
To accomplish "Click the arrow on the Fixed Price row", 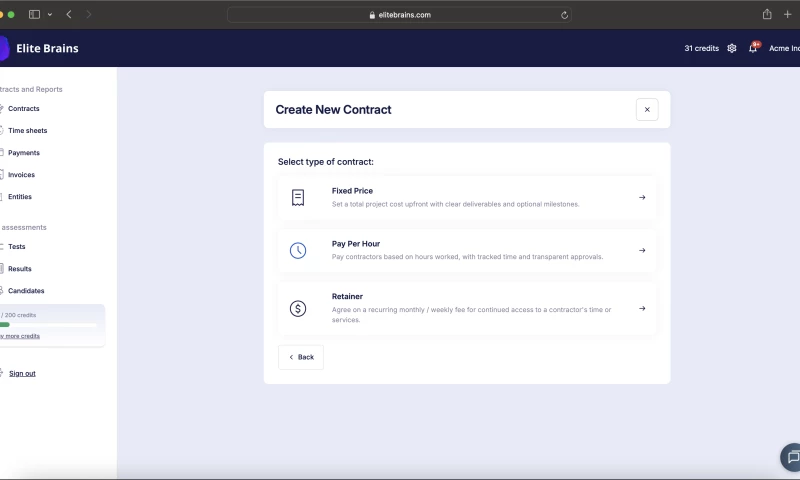I will pyautogui.click(x=642, y=197).
